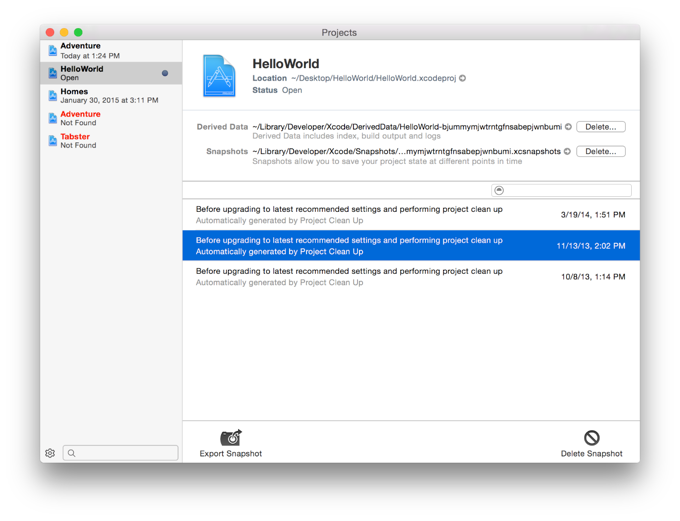Click the magnifier icon in the sidebar search

(x=72, y=453)
